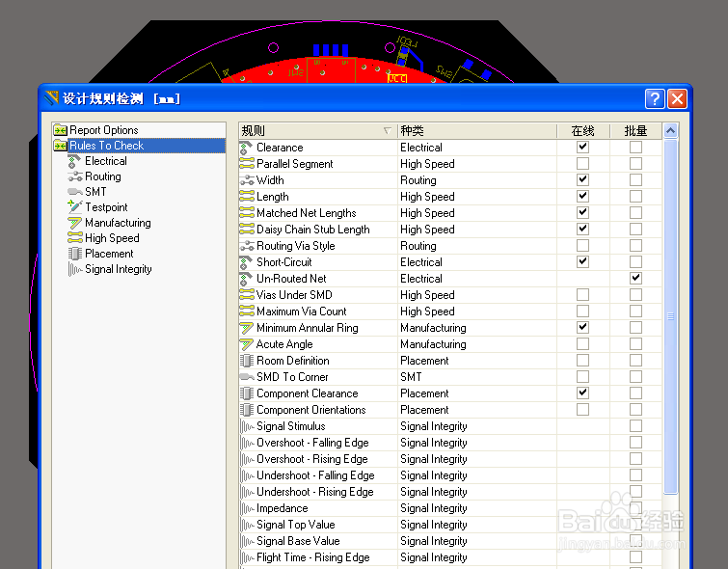Click the rule list scroll-up arrow
Image resolution: width=728 pixels, height=569 pixels.
point(670,131)
